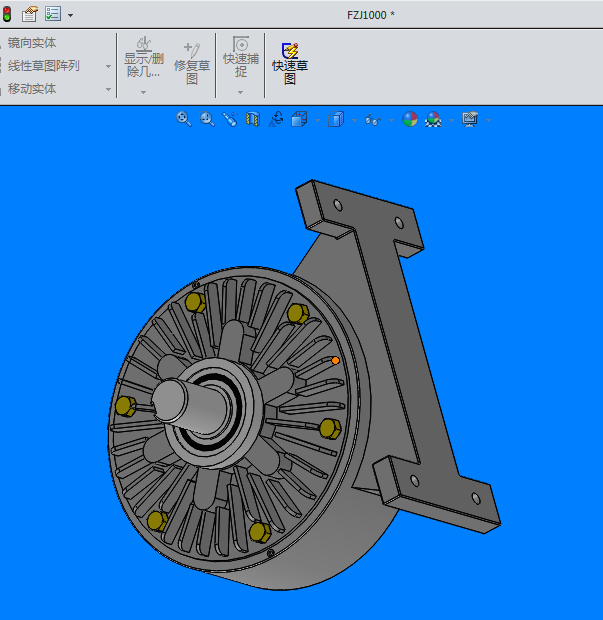Click the Display Style icon
603x620 pixels.
[335, 120]
